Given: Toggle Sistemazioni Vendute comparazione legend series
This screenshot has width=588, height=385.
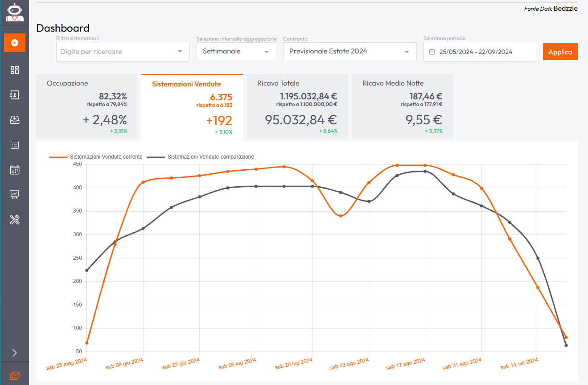Looking at the screenshot, I should point(201,157).
